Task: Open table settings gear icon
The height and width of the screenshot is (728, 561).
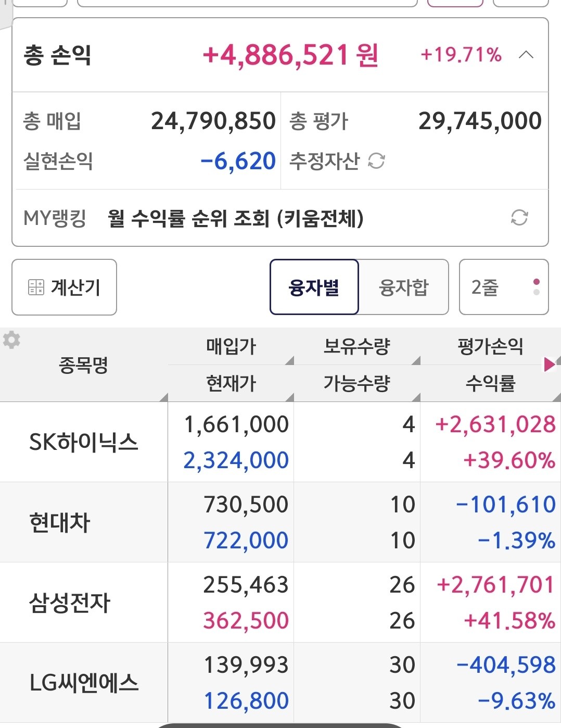Action: [x=11, y=340]
